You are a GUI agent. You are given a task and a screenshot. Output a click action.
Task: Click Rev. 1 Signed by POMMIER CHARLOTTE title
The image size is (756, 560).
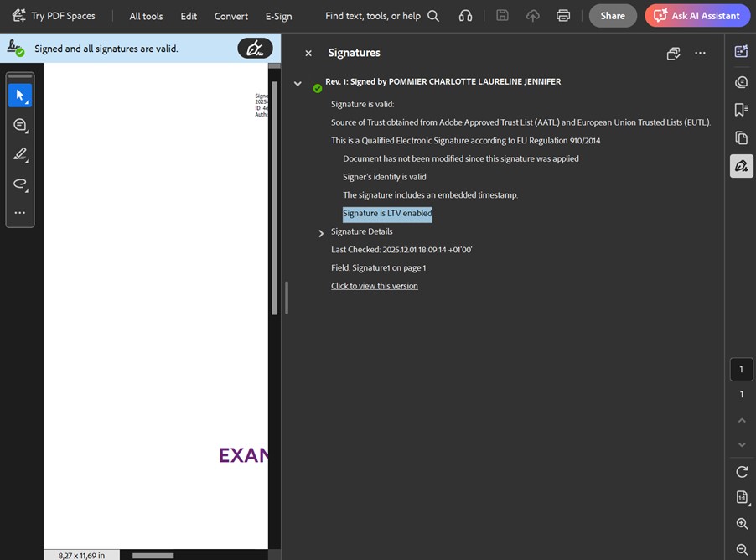pos(443,82)
